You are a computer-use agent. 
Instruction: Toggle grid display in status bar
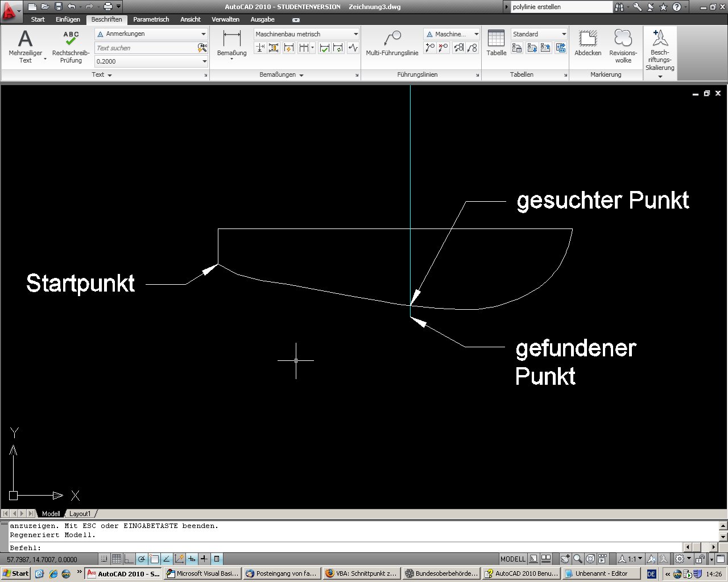click(116, 559)
